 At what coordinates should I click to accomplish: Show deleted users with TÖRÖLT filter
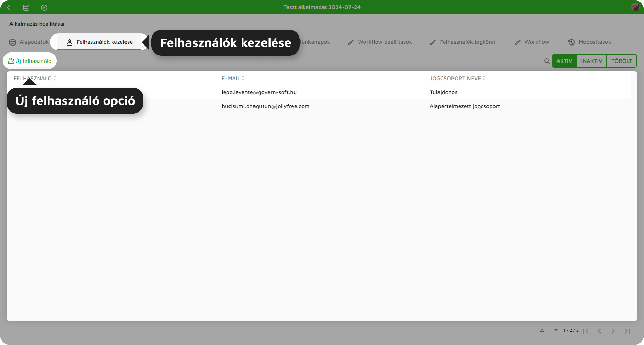pyautogui.click(x=621, y=61)
